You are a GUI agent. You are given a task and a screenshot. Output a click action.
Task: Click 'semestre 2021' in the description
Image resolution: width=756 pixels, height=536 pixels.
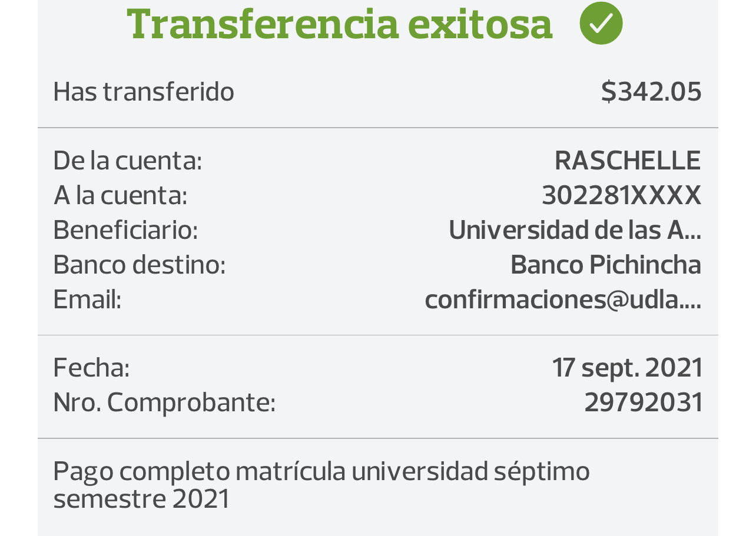coord(141,499)
